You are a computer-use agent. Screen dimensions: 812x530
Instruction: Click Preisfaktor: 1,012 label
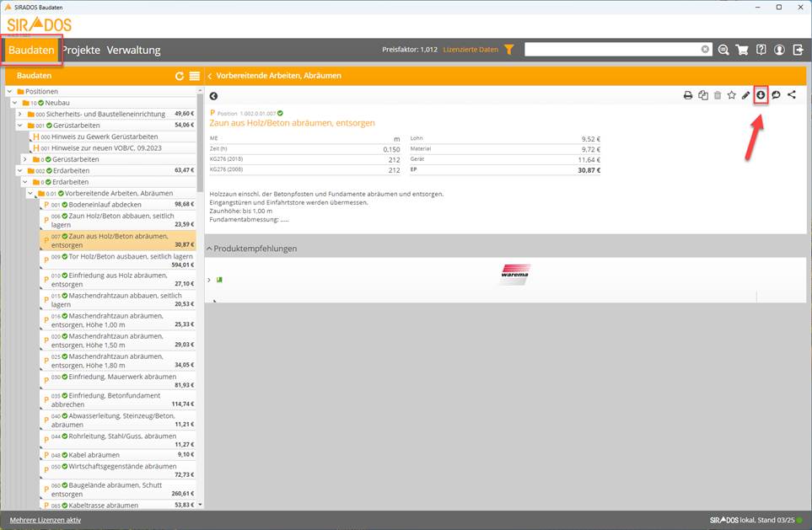click(410, 50)
